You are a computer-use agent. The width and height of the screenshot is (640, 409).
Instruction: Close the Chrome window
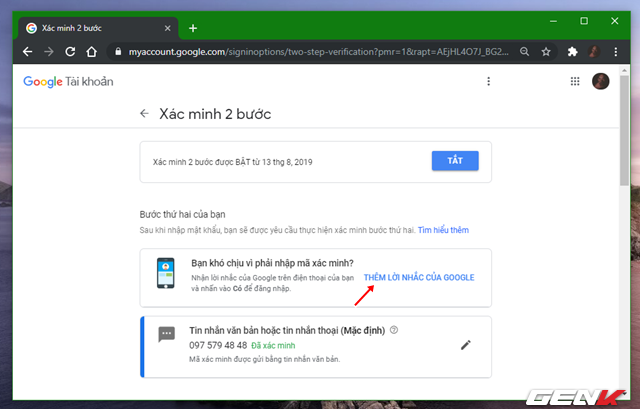(615, 21)
